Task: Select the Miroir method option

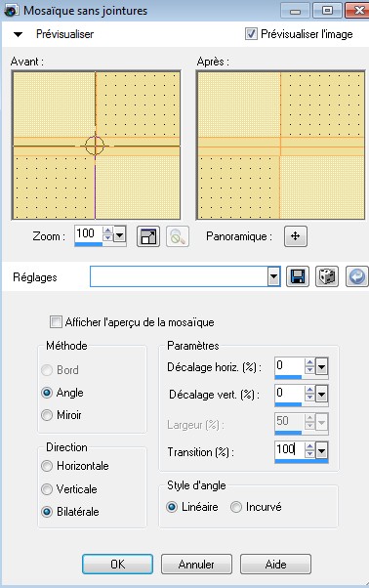Action: pos(47,415)
